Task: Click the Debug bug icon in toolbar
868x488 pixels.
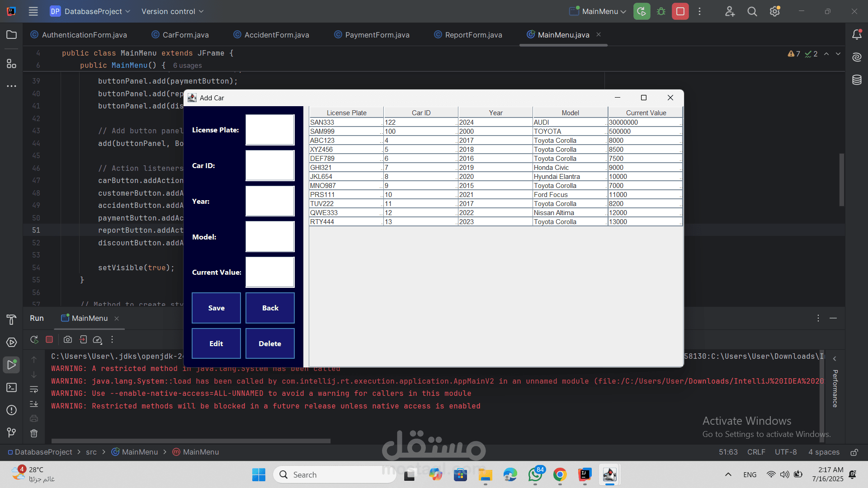Action: point(661,11)
